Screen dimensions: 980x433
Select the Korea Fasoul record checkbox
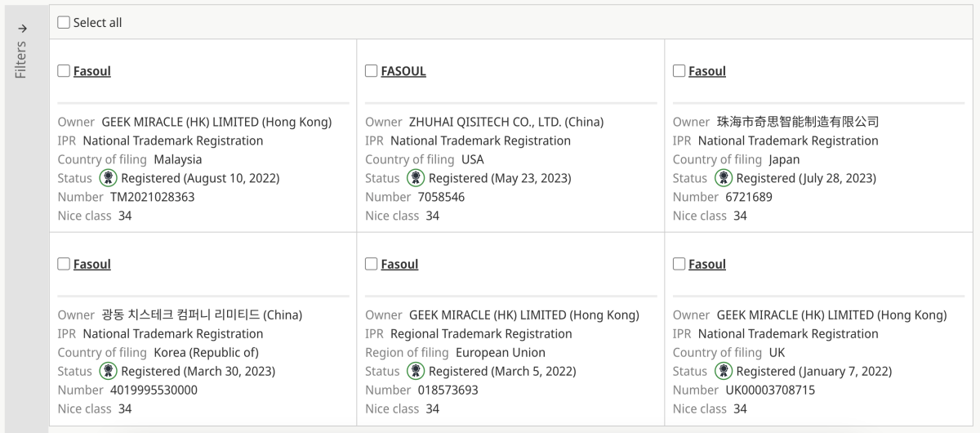64,264
